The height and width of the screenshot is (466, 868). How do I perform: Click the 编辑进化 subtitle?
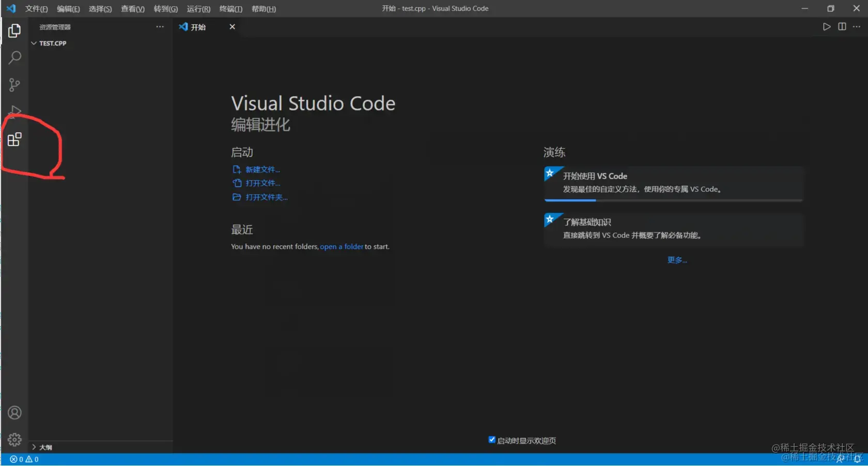pos(260,125)
